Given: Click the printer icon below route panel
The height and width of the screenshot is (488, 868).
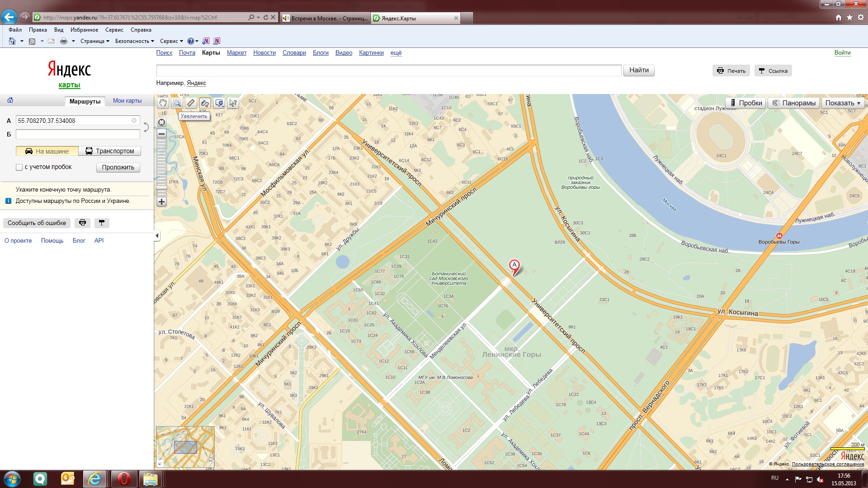Looking at the screenshot, I should [x=82, y=223].
